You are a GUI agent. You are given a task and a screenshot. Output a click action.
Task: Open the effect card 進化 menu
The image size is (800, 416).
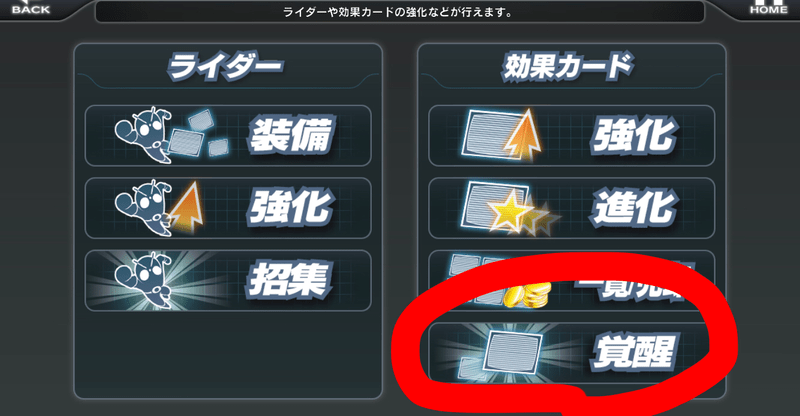[571, 208]
